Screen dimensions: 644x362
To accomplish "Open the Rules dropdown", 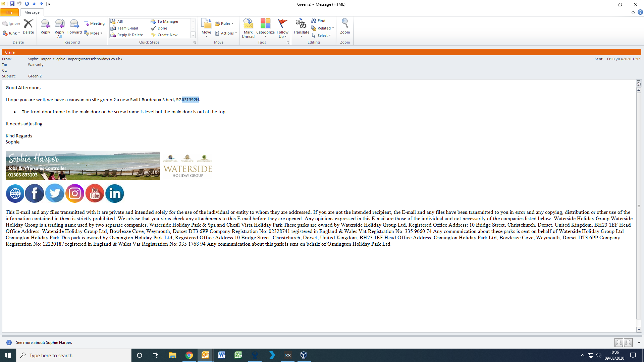I will 224,23.
